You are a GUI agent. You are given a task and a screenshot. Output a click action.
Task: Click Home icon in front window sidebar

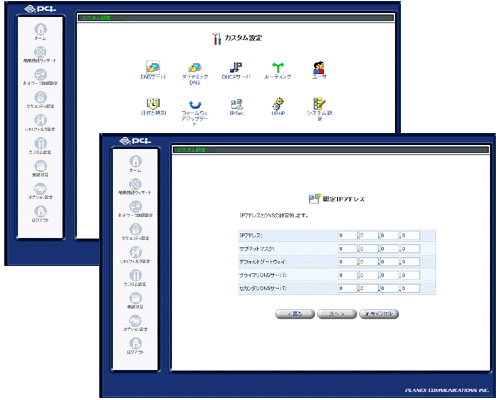135,161
